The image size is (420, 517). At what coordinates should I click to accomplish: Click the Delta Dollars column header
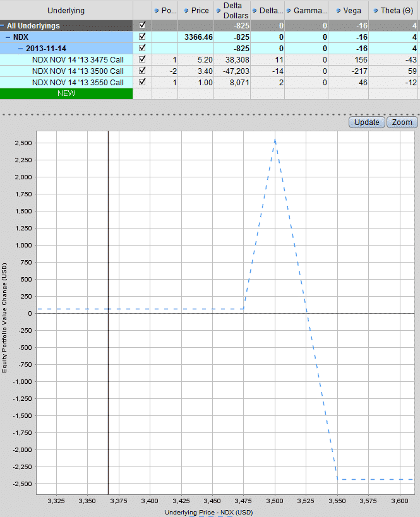coord(232,10)
